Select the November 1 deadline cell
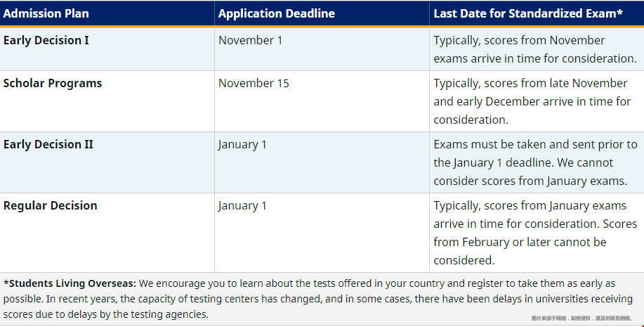The image size is (644, 327). pos(250,40)
